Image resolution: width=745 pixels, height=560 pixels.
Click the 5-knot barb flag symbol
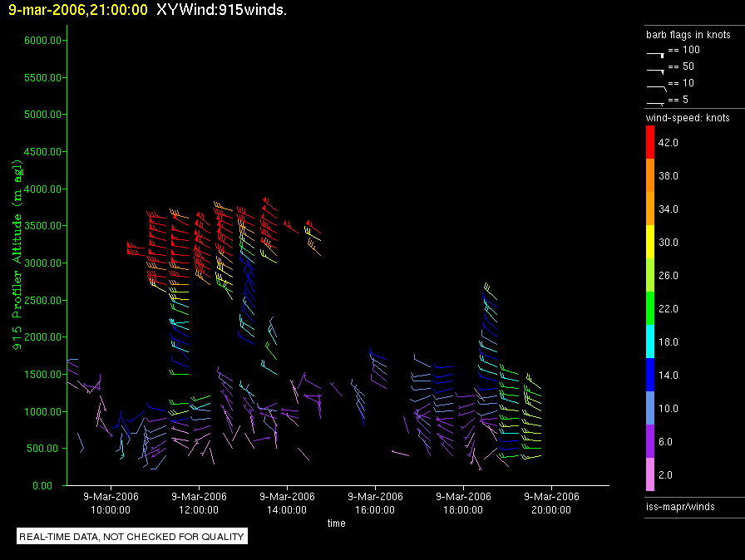[656, 101]
